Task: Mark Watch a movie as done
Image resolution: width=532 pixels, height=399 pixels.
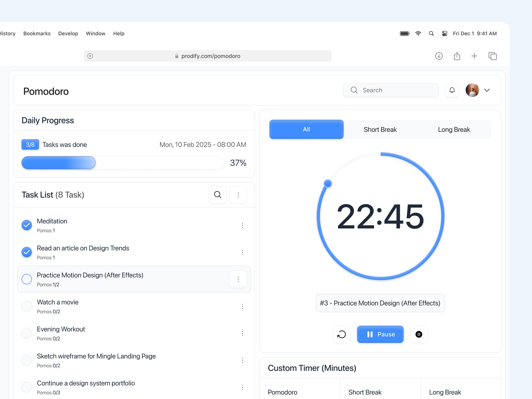Action: click(27, 306)
